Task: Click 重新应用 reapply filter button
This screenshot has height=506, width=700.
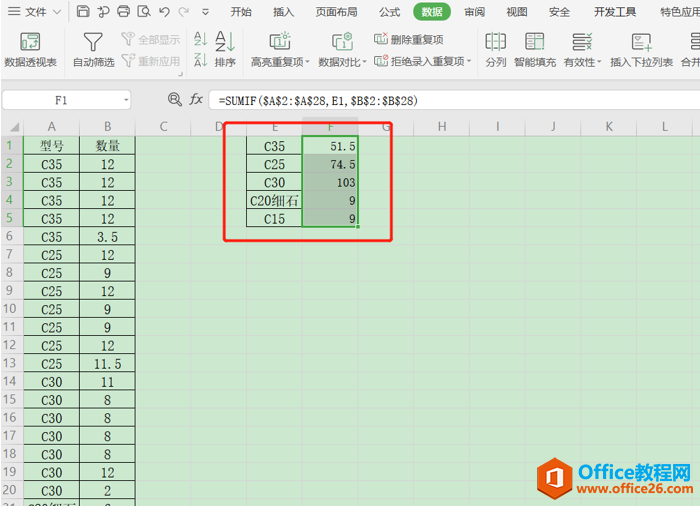Action: click(151, 60)
